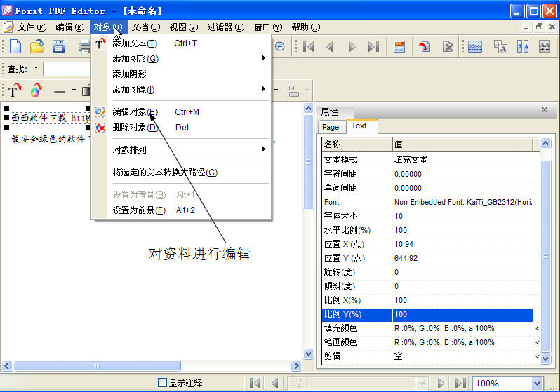Click the 查找 search input field

67,69
